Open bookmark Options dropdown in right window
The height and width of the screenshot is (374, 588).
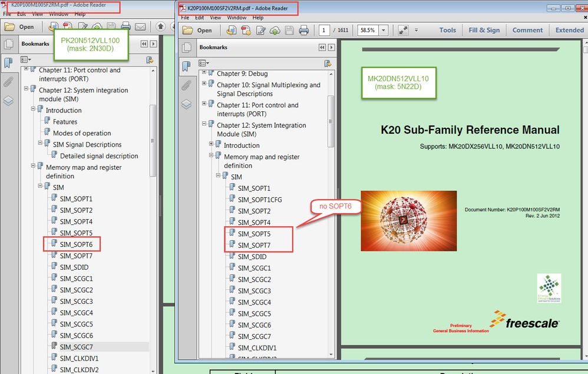coord(204,64)
